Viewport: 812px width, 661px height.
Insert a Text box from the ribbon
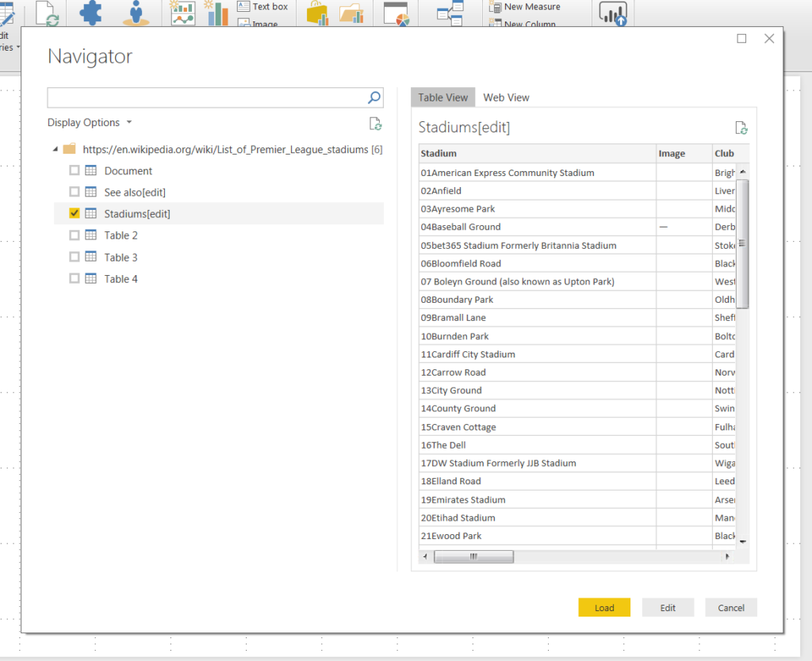click(x=262, y=6)
